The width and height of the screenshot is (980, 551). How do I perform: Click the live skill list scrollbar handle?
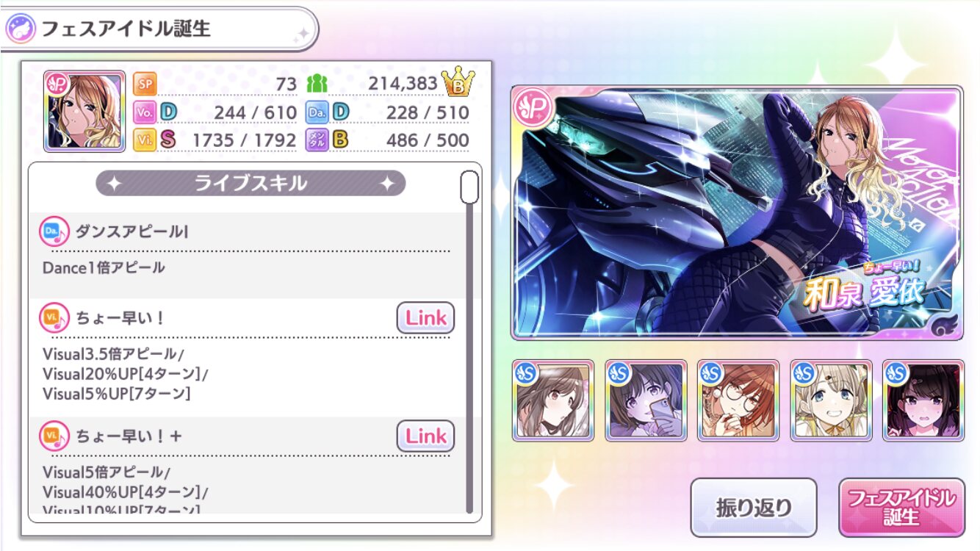469,187
